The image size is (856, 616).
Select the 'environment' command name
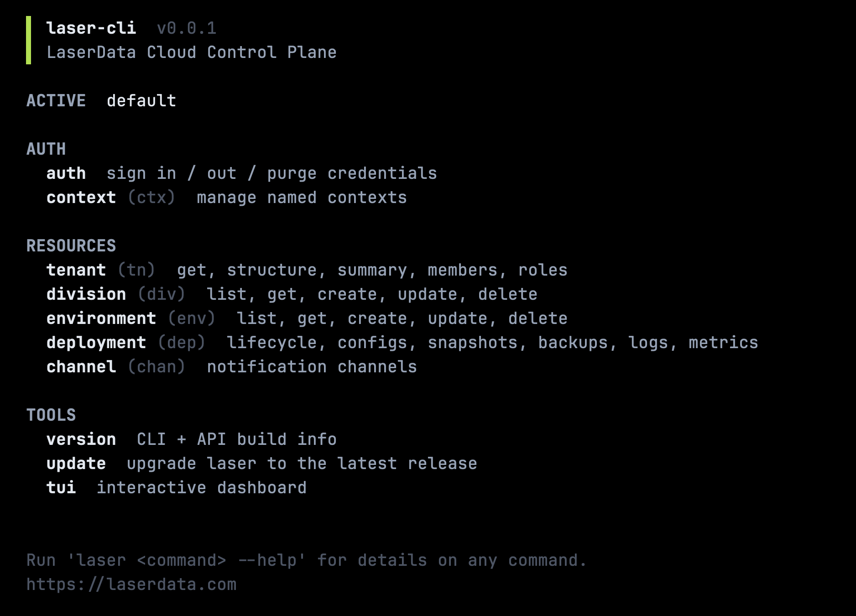coord(101,318)
